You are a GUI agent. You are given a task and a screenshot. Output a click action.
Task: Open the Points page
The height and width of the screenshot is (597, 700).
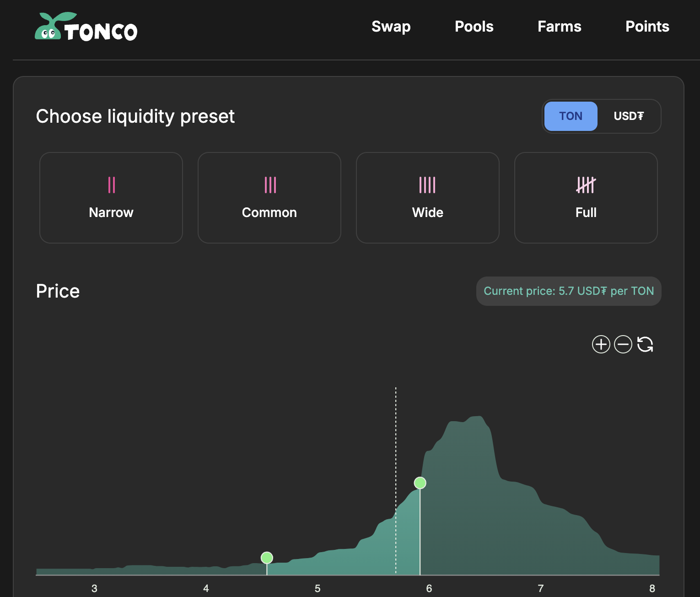(647, 27)
